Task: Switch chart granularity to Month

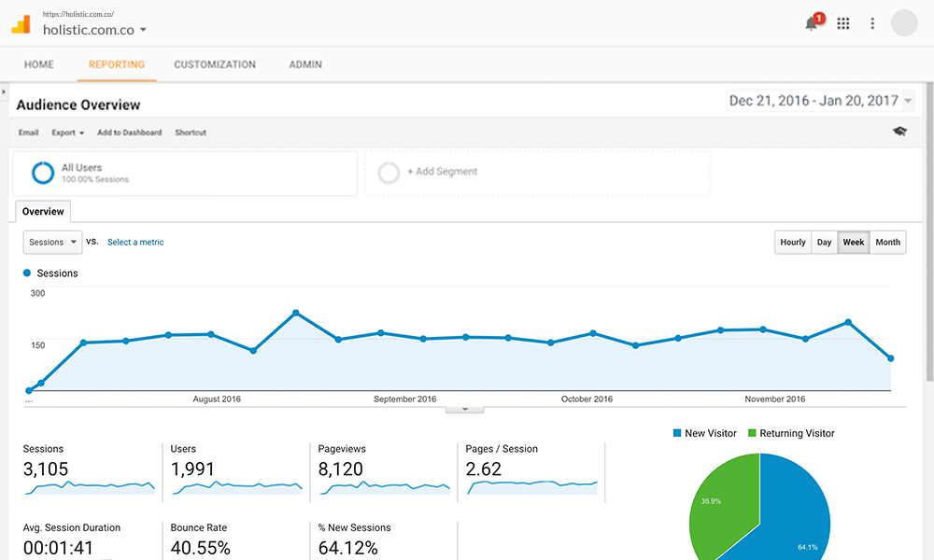Action: [887, 243]
